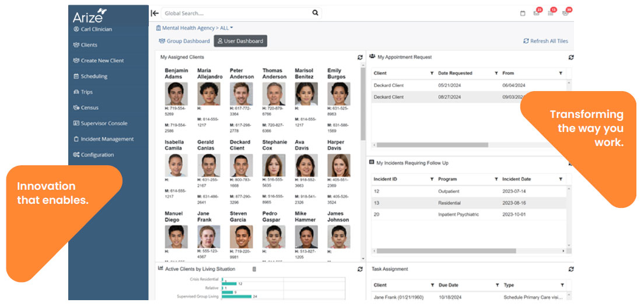Image resolution: width=644 pixels, height=306 pixels.
Task: Click incidents table horizontal scrollbar
Action: click(446, 251)
